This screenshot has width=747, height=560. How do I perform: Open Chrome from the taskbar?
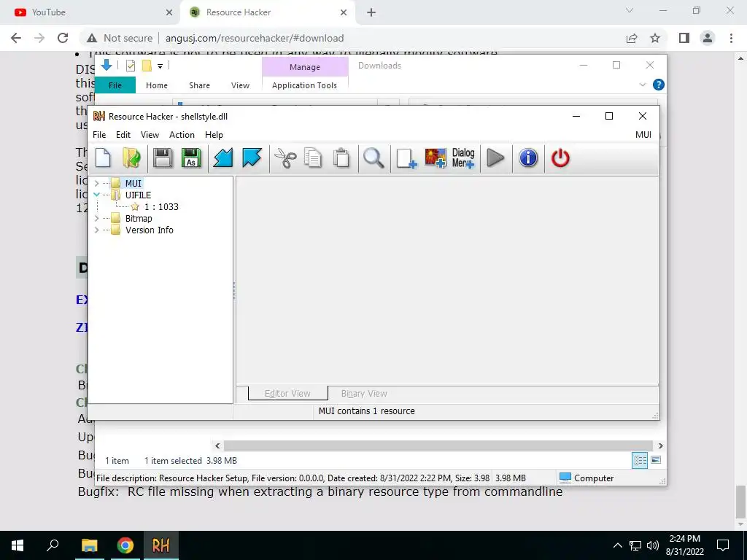125,545
